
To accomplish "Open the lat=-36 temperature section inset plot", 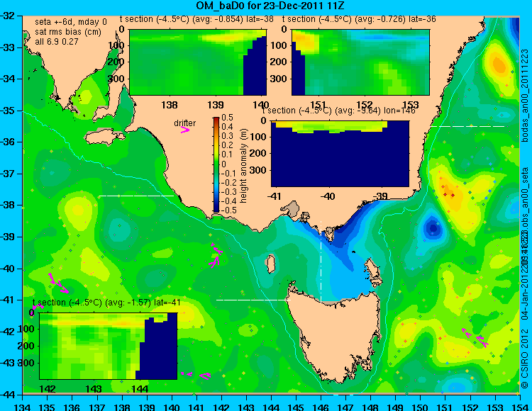I will coord(360,62).
